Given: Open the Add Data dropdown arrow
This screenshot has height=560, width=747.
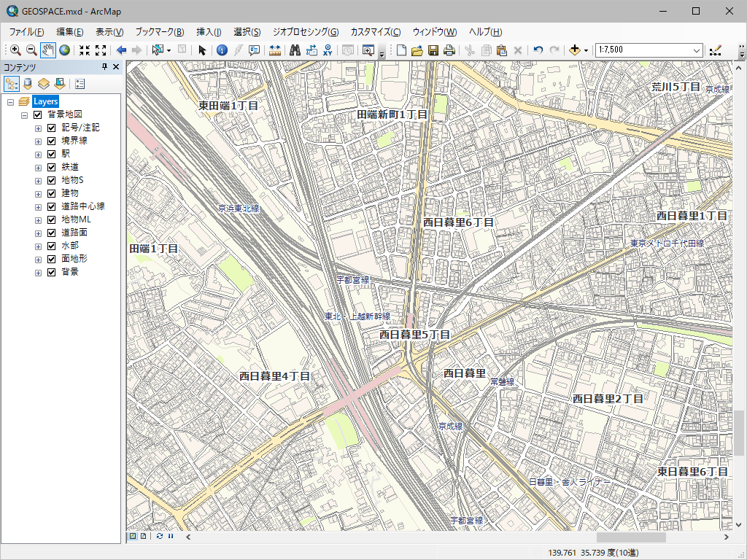Looking at the screenshot, I should point(586,50).
